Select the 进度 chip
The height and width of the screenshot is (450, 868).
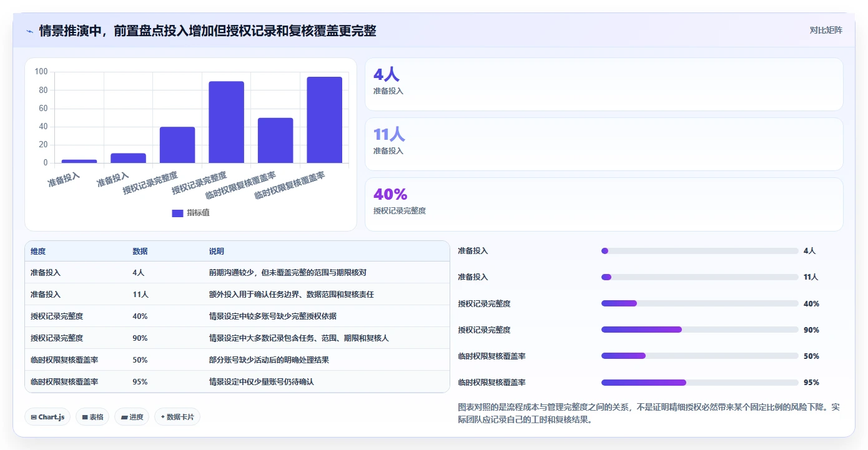(132, 417)
